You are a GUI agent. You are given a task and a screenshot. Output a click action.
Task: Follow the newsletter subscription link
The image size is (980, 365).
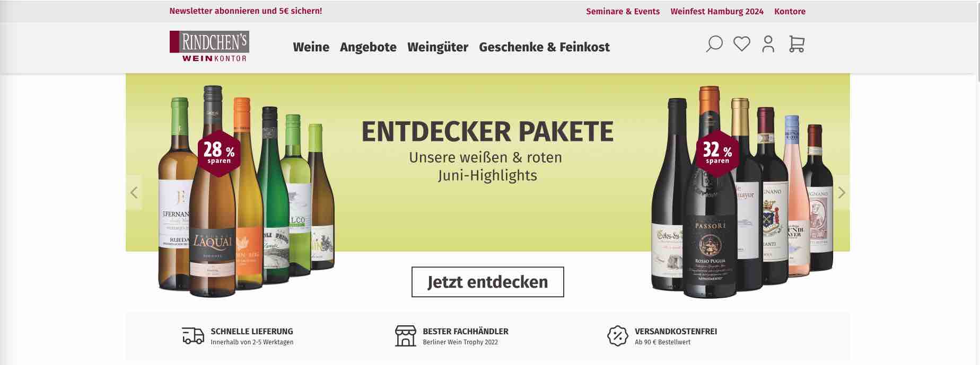(246, 11)
